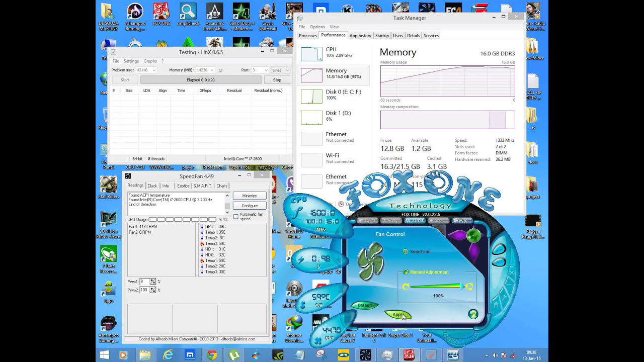Click the FOX ONE help question icon
Screen dimensions: 644x362
472,314
